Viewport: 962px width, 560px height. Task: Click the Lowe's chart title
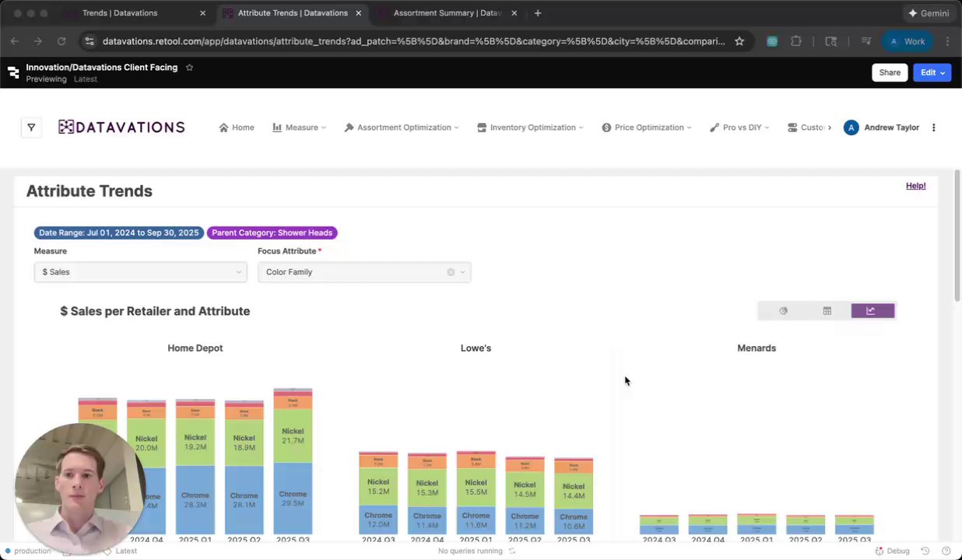point(476,348)
